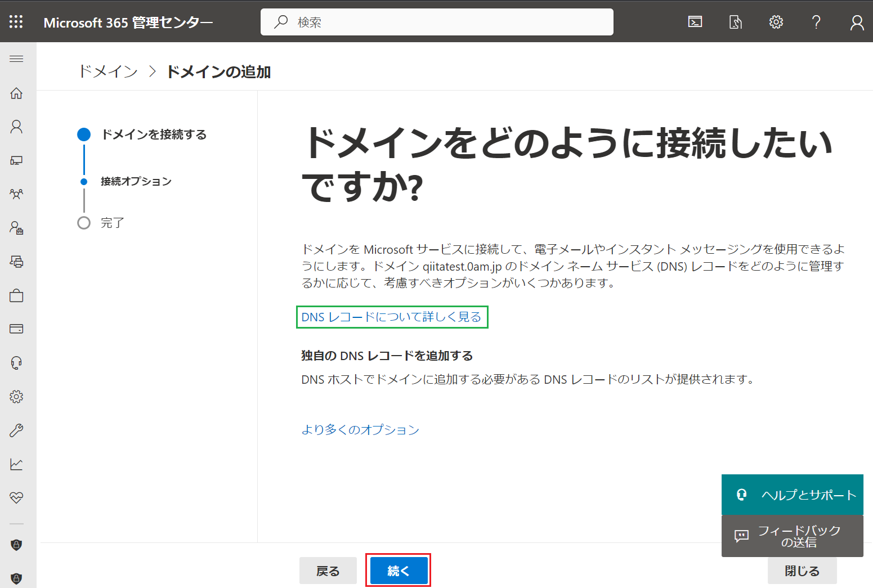Screen dimensions: 873x588
Task: Open Marketplace bag icon in sidebar
Action: [x=16, y=295]
